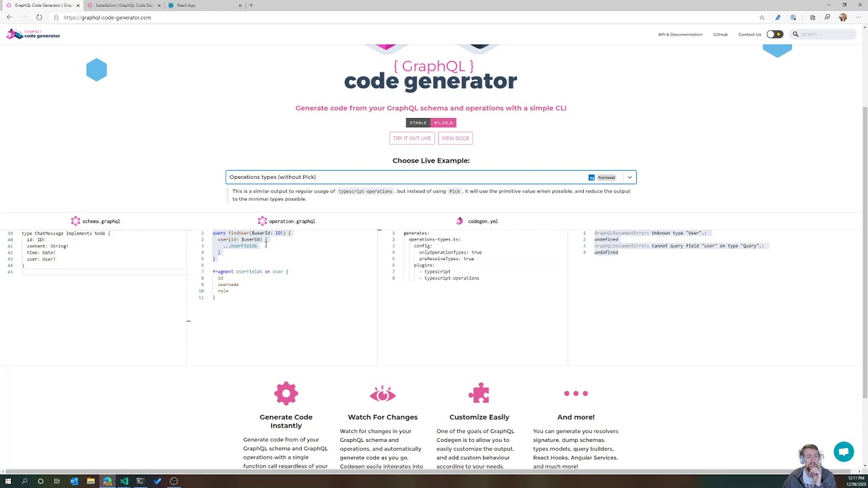Close the React App tab

pos(239,5)
